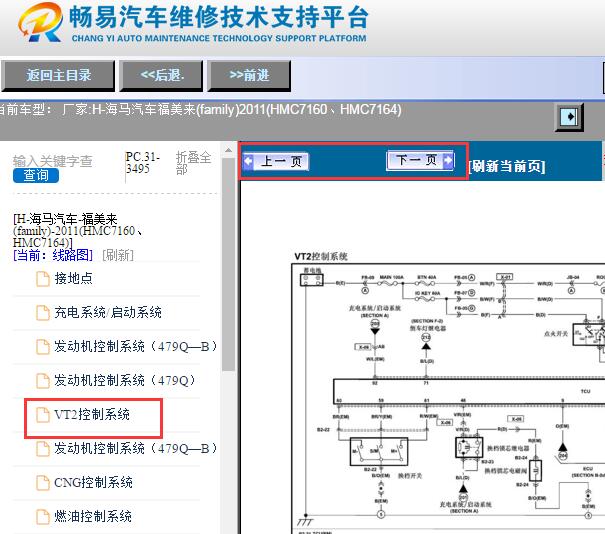Click sidebar scrollbar up arrow
This screenshot has width=605, height=534.
click(228, 150)
